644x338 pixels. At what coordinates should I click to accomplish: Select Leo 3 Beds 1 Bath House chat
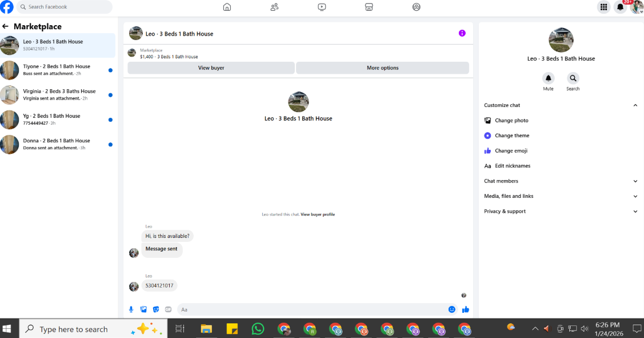click(x=58, y=45)
